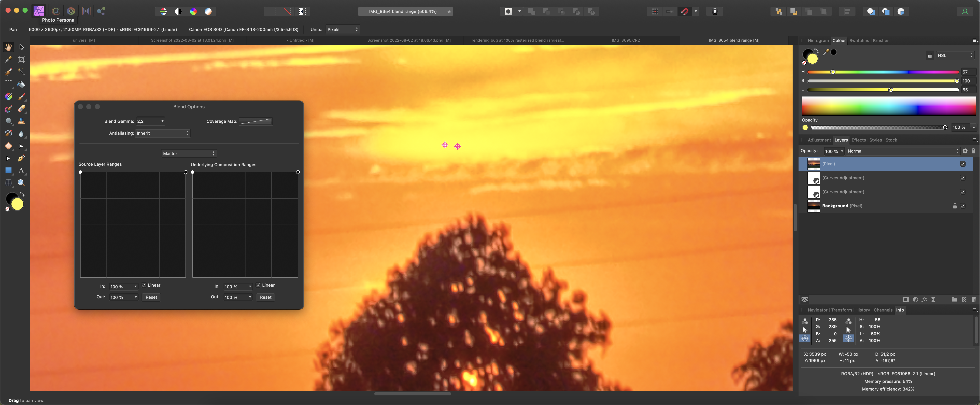Select the Flood Select magic wand tool
Image resolution: width=980 pixels, height=405 pixels.
(21, 72)
